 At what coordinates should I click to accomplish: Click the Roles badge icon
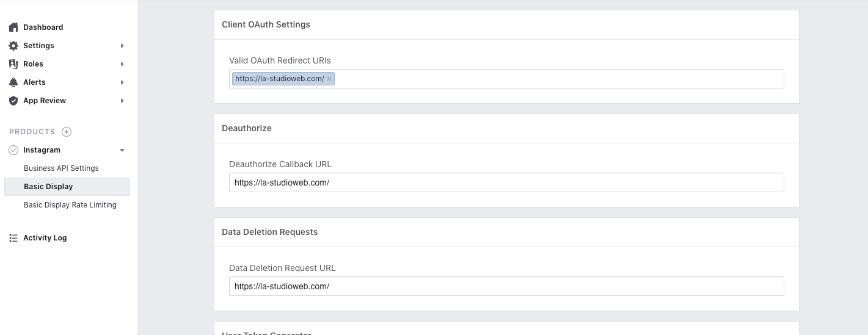pos(13,64)
